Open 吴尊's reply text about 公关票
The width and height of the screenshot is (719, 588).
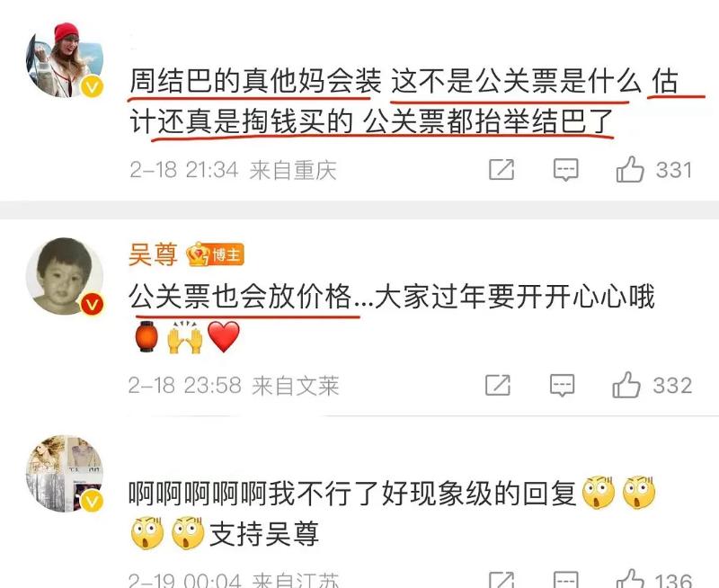pos(392,316)
